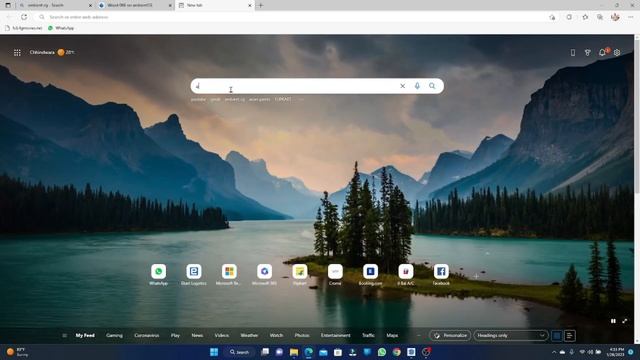Open the Microsoft Store quick link tile
The width and height of the screenshot is (640, 360).
(x=229, y=275)
